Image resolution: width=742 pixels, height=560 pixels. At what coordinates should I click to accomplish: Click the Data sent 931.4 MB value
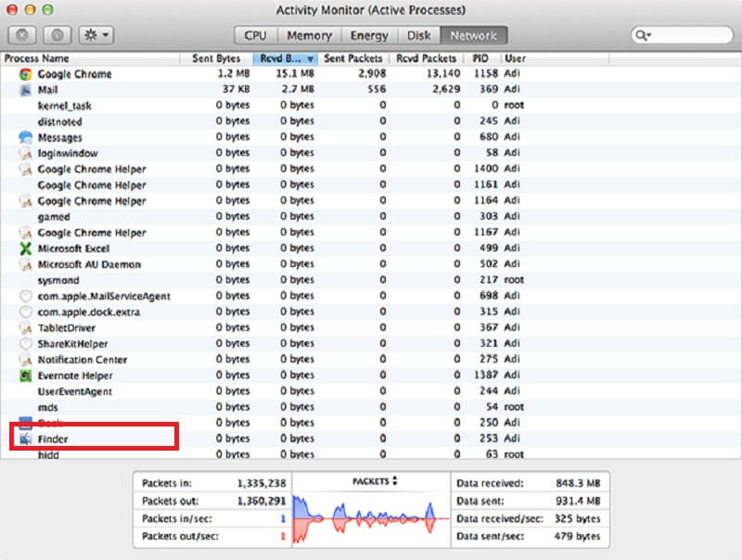578,501
